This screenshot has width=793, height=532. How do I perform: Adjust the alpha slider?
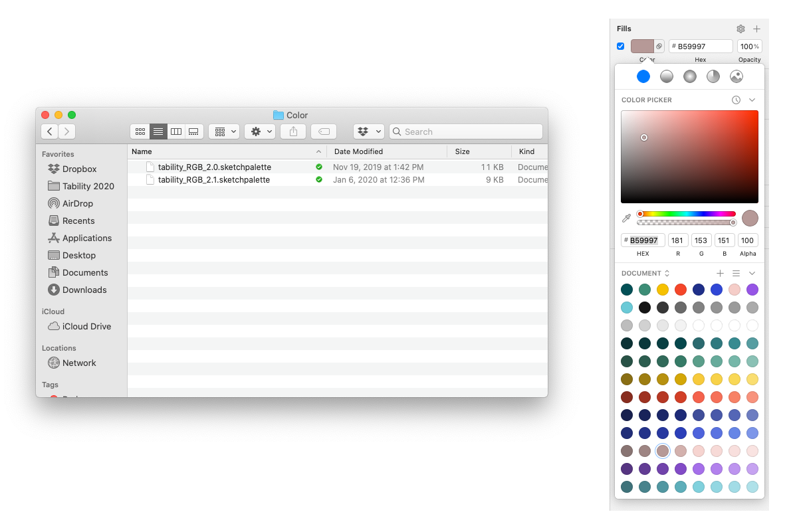687,222
